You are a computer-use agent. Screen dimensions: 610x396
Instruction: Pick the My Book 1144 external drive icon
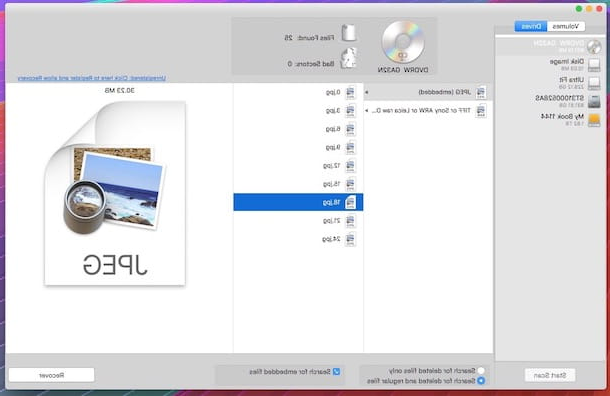[x=594, y=120]
